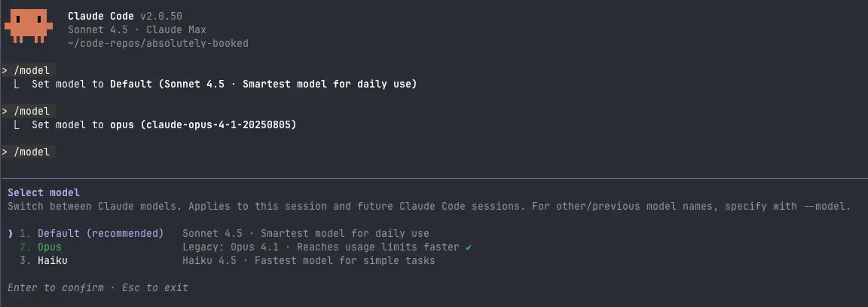
Task: Click the Legacy: Opus 4.1 description text
Action: (320, 247)
